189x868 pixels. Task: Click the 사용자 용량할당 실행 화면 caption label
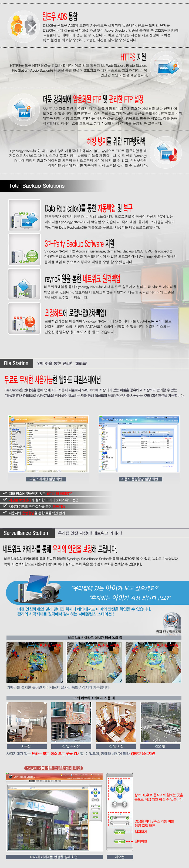(140, 479)
